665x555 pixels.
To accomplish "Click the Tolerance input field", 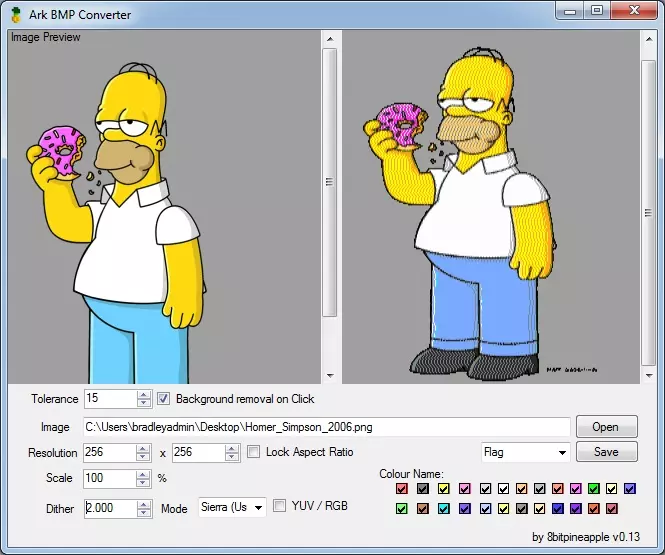I will [111, 399].
